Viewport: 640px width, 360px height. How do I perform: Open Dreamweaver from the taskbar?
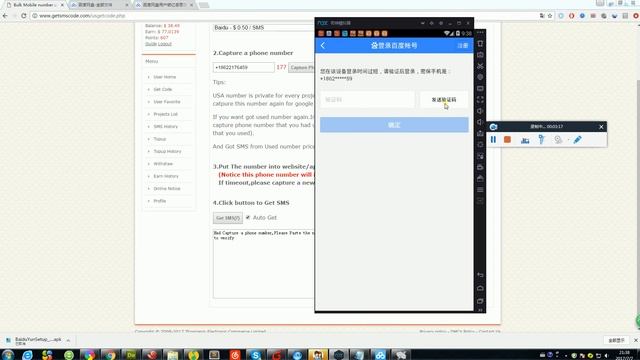pos(131,355)
